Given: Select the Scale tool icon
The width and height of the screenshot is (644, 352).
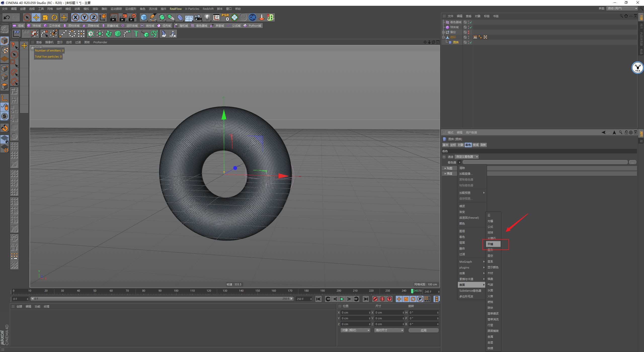Looking at the screenshot, I should [x=45, y=17].
